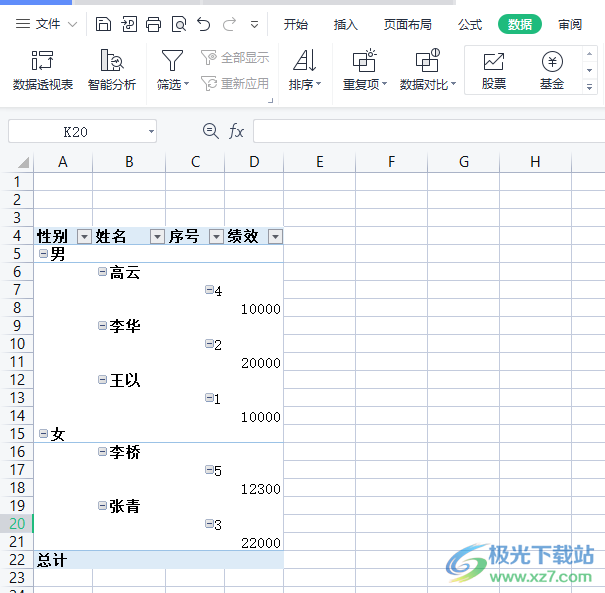Open the filter group dialog launcher
The image size is (605, 593).
(270, 101)
